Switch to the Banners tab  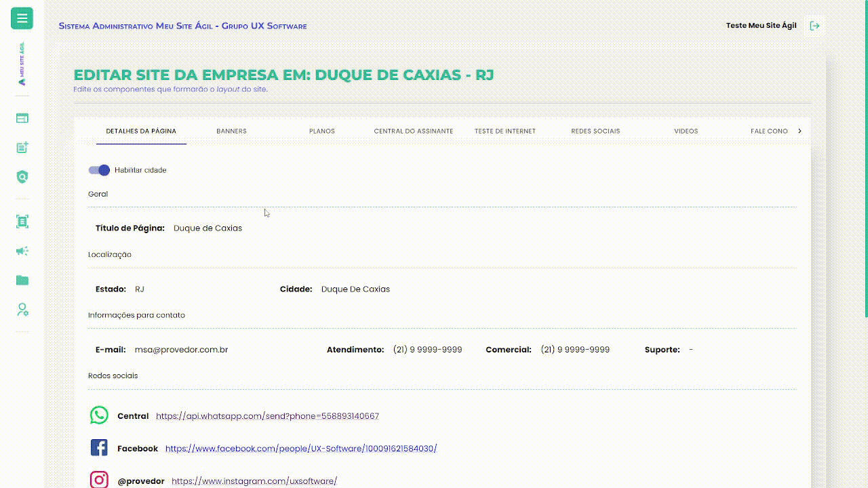click(x=231, y=131)
